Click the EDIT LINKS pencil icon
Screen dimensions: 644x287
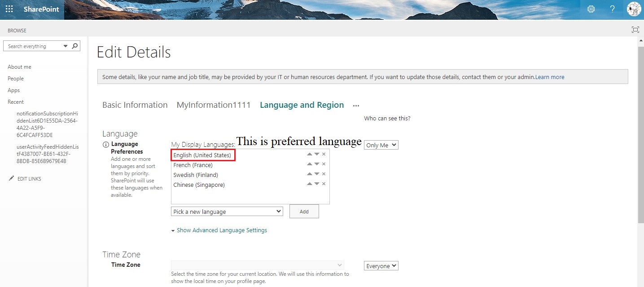pyautogui.click(x=12, y=178)
